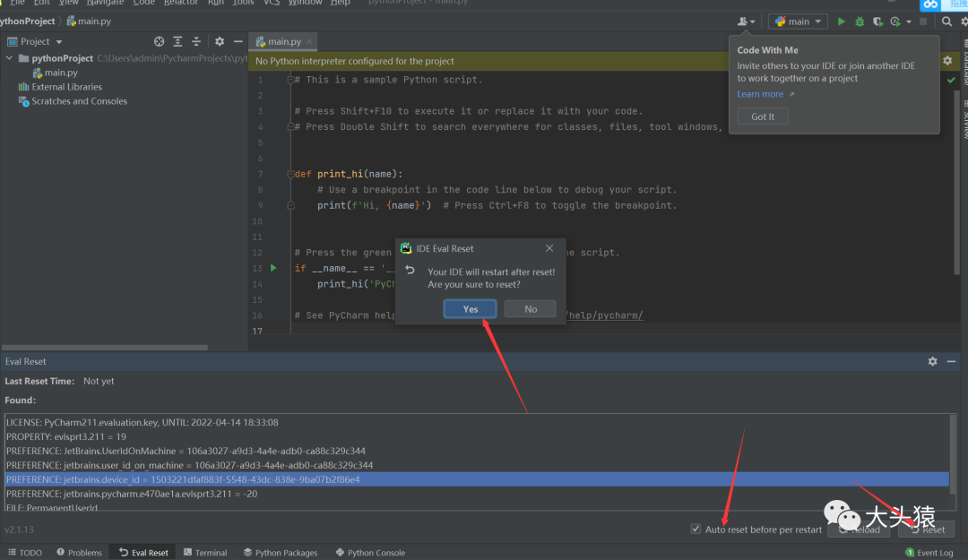The height and width of the screenshot is (560, 968).
Task: Open the Navigate menu
Action: coord(105,3)
